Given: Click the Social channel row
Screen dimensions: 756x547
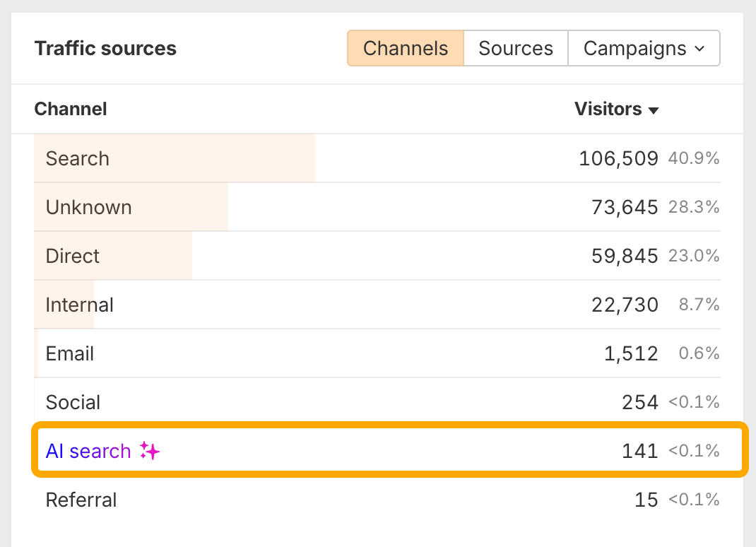Looking at the screenshot, I should [73, 402].
